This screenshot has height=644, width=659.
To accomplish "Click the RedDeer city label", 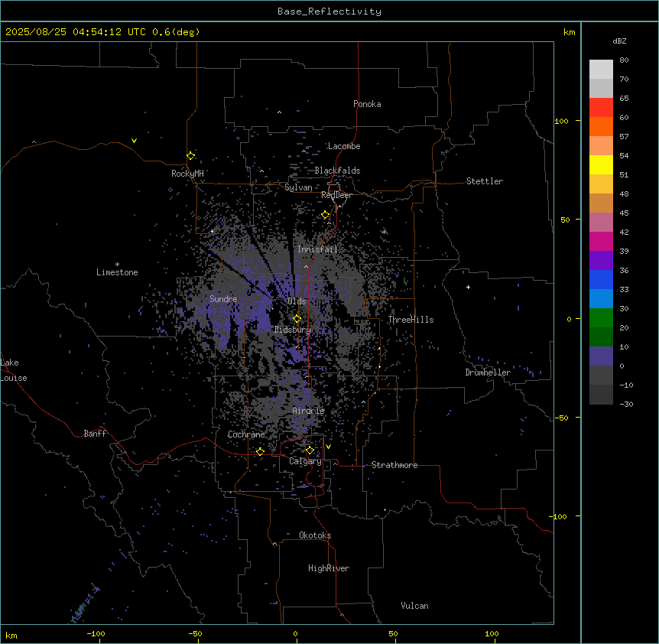I will tap(336, 195).
